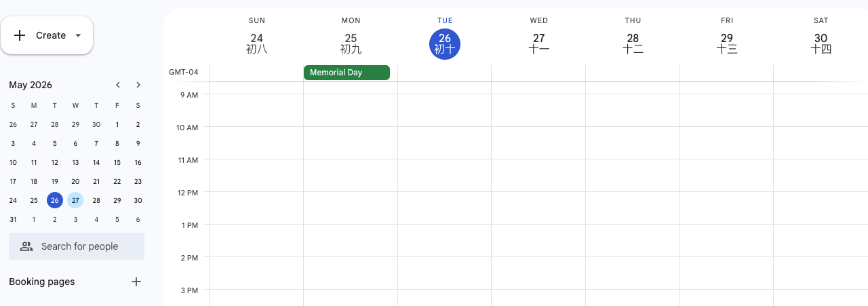Select Tuesday 26 in the week header
Screen dimensions: 868x306
tap(445, 44)
